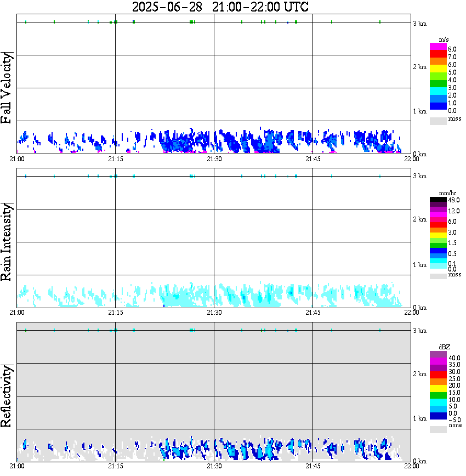Click the 2 km label on Rain Intensity panel

click(419, 219)
